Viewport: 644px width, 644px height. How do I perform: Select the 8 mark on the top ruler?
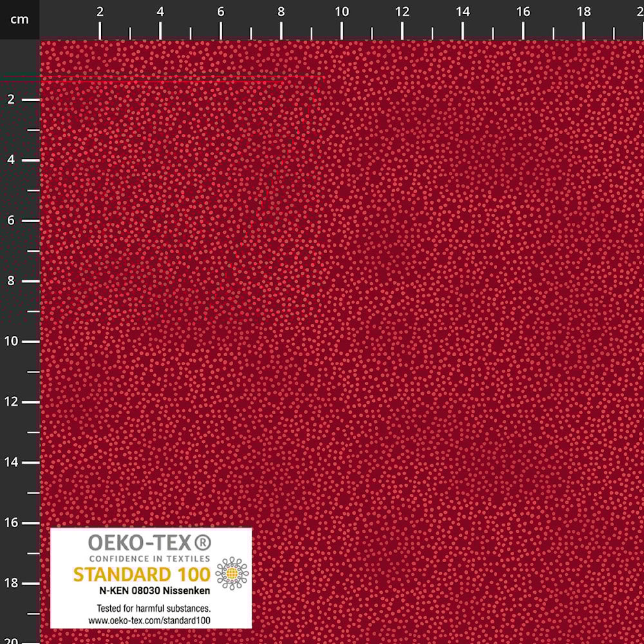click(x=281, y=12)
